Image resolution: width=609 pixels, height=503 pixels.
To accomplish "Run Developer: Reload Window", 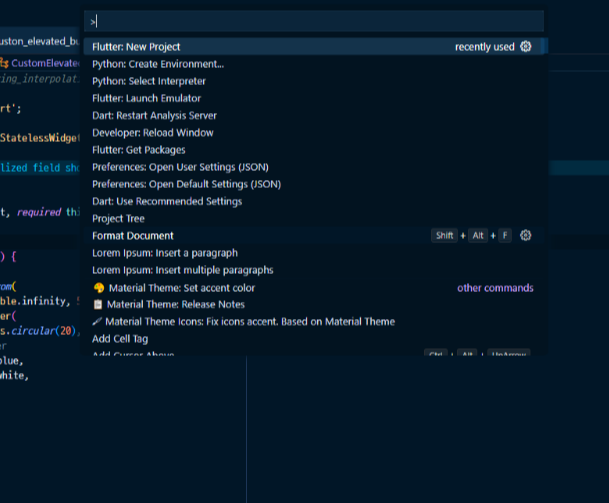I will click(x=313, y=133).
